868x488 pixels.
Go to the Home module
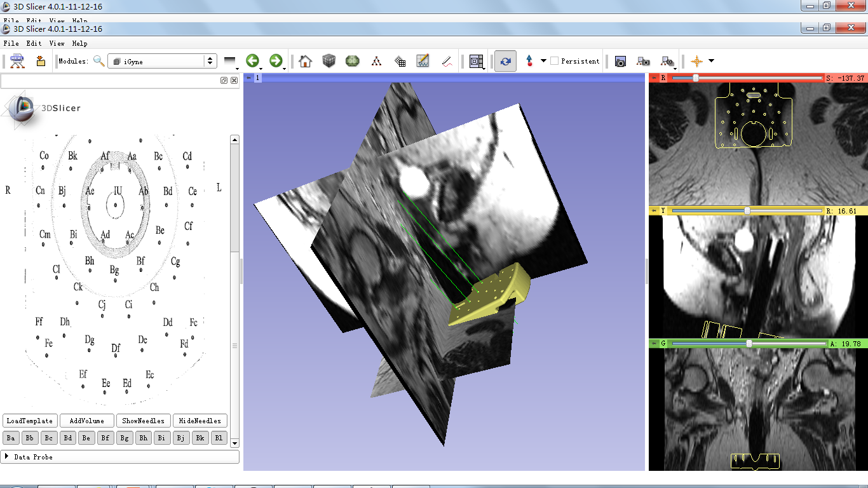tap(306, 61)
